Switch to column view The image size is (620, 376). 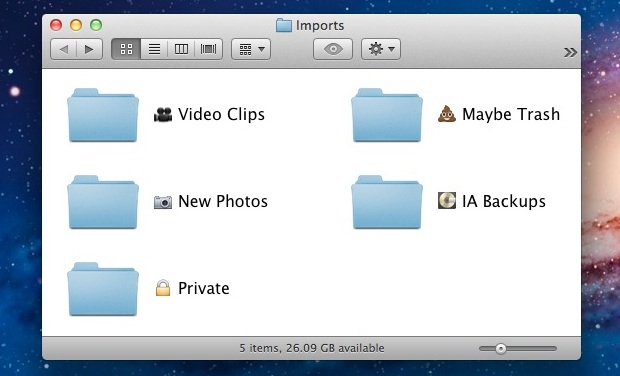[181, 49]
